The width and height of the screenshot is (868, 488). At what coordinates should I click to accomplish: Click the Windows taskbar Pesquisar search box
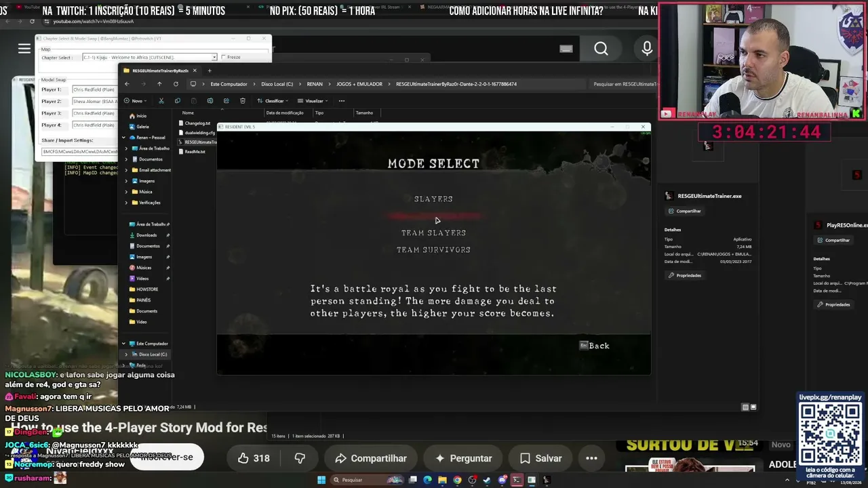click(366, 480)
